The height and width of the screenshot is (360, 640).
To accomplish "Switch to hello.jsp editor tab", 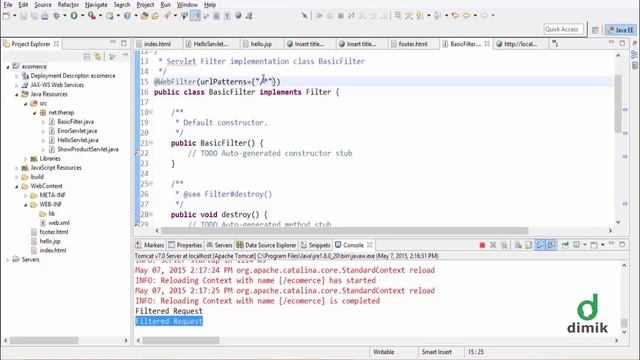I will (261, 44).
